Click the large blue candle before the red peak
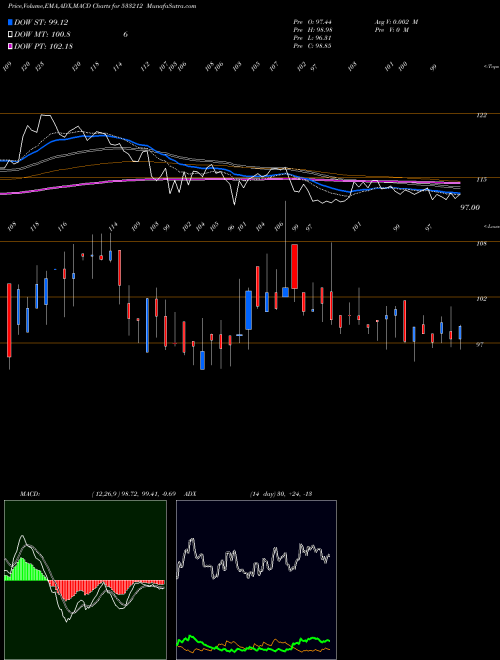 pos(249,310)
